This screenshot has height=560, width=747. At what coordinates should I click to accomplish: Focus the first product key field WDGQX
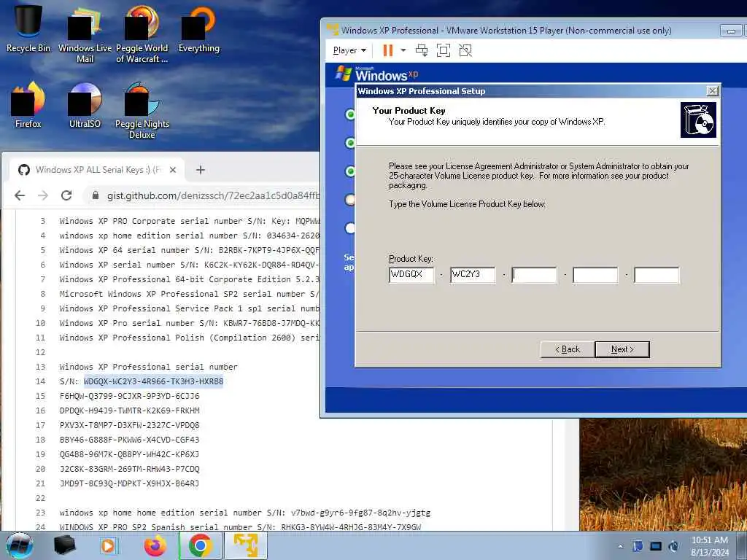tap(411, 275)
